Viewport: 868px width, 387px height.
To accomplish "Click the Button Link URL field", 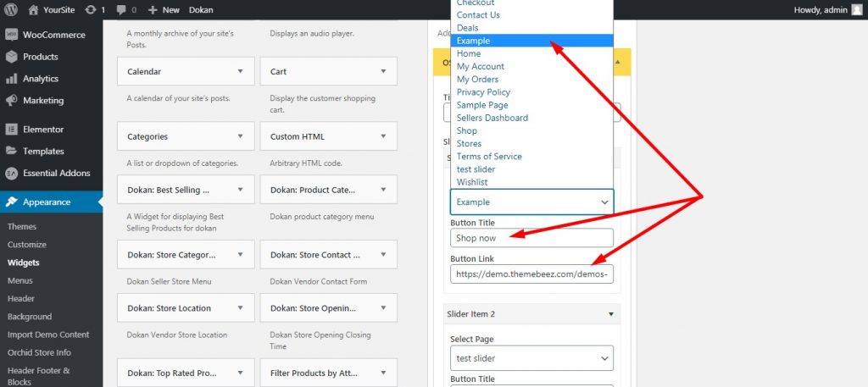I will click(x=531, y=274).
